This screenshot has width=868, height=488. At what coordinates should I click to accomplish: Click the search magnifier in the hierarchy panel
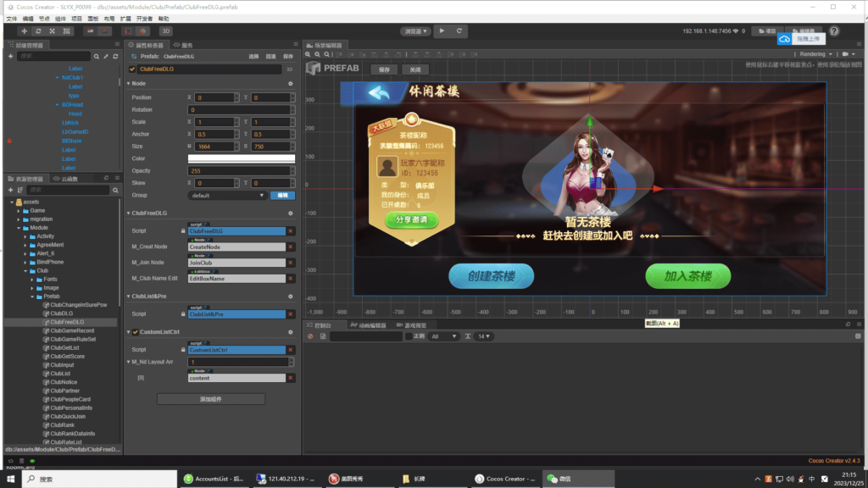coord(97,56)
